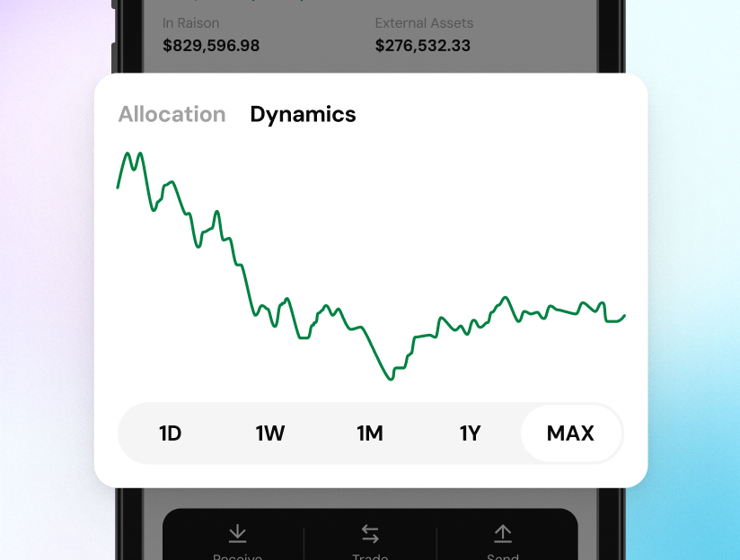Click the right end of the chart line
The height and width of the screenshot is (560, 740).
tap(624, 316)
